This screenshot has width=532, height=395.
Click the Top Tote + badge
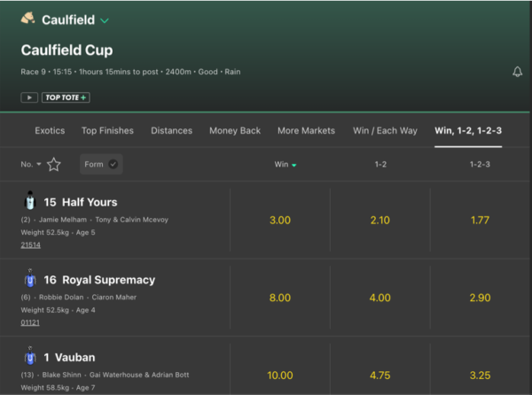(x=66, y=97)
